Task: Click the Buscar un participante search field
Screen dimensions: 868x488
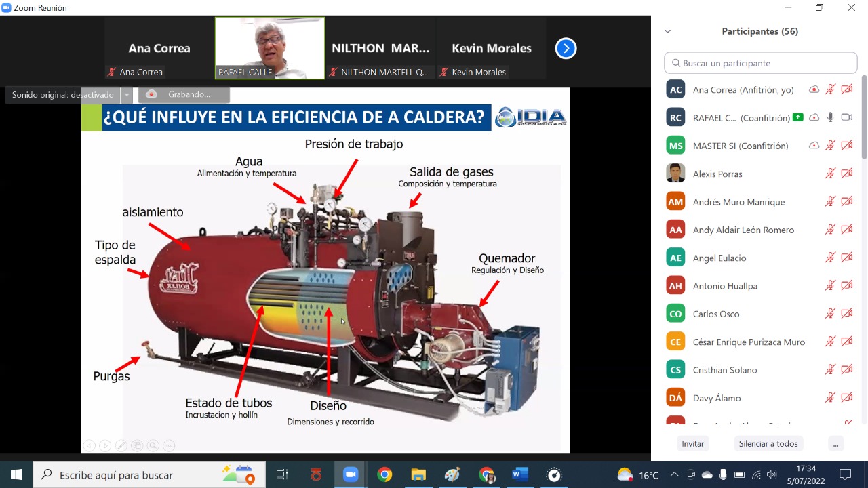Action: [761, 63]
